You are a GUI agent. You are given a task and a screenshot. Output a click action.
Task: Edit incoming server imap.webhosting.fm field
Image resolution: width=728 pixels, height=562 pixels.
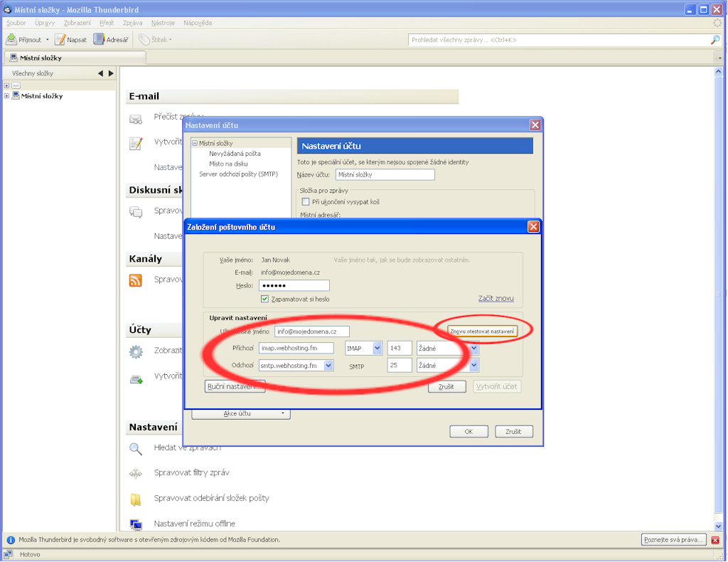point(296,348)
